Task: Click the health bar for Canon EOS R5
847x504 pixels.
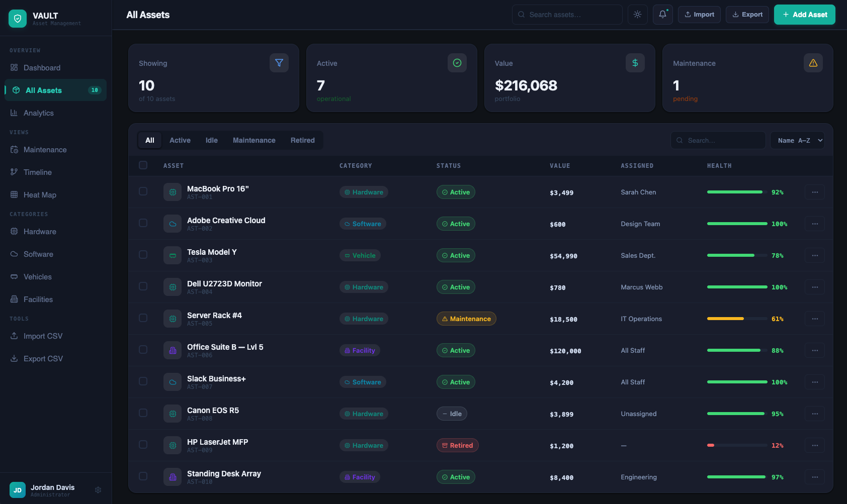Action: point(737,414)
